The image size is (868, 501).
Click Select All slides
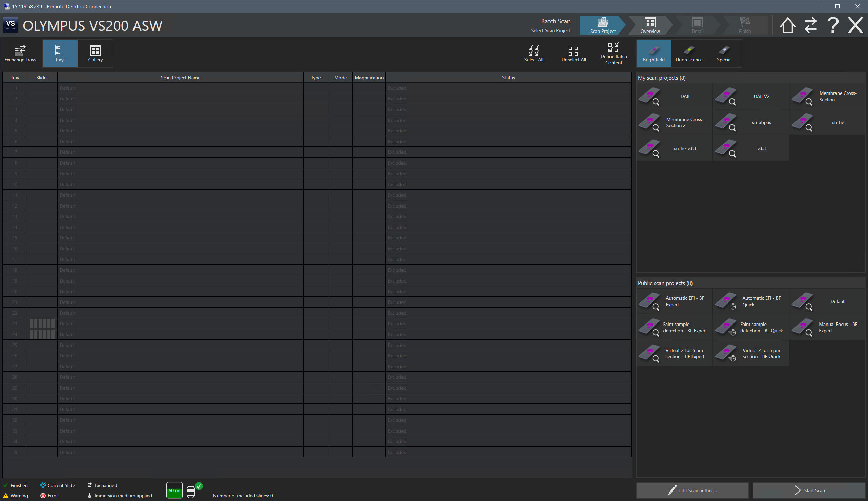point(534,53)
